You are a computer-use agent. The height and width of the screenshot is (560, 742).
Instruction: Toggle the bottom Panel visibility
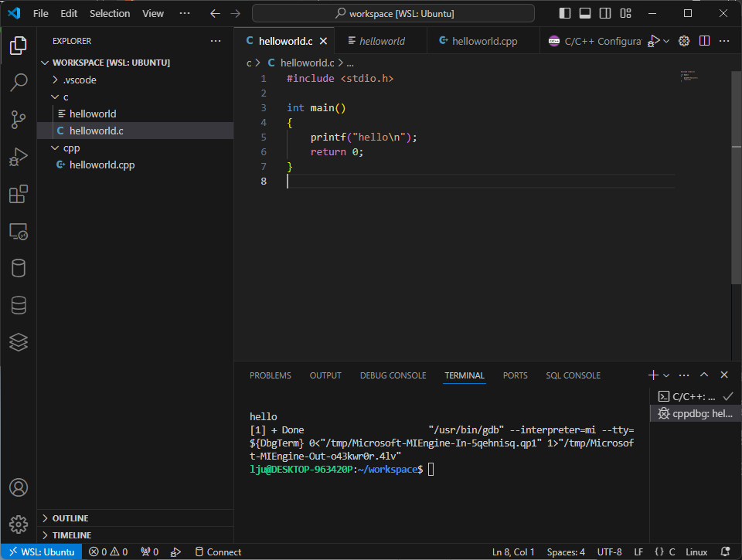(585, 13)
